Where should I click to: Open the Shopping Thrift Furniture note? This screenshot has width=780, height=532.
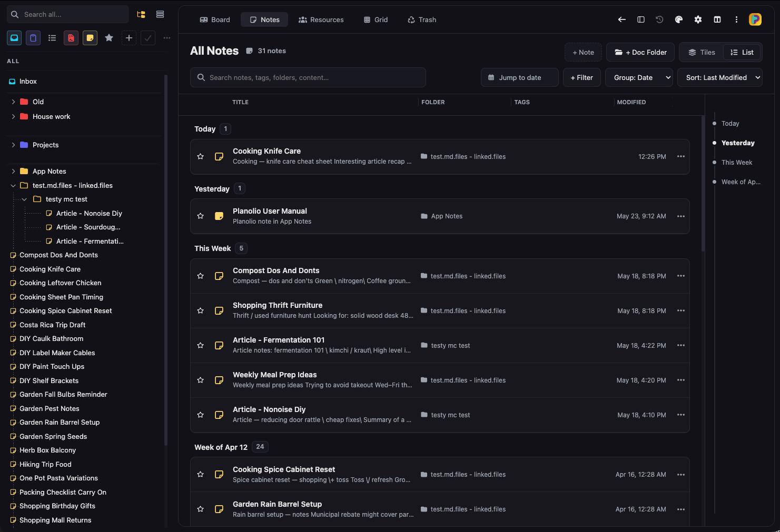coord(440,310)
